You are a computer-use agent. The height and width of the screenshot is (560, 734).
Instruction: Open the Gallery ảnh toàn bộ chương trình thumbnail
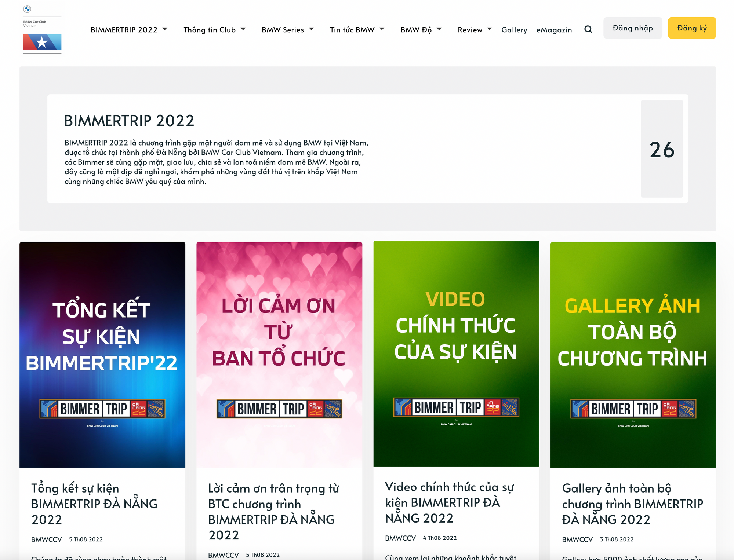(633, 355)
